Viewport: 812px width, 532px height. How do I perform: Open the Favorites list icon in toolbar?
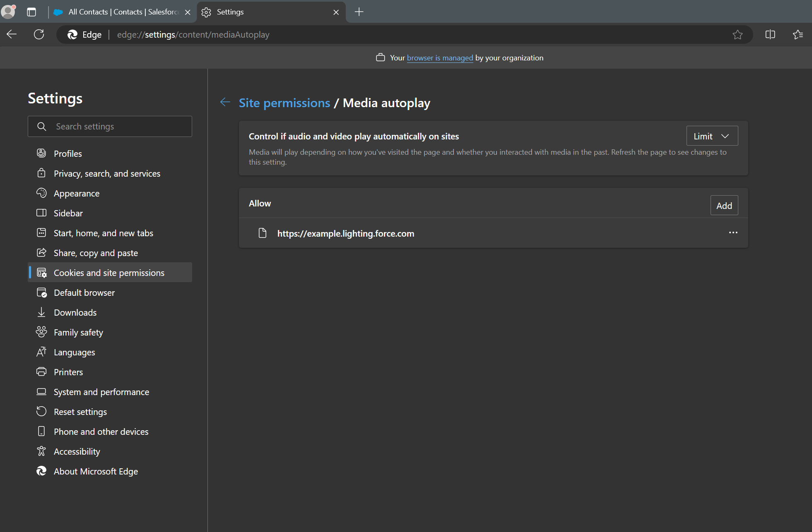tap(798, 35)
